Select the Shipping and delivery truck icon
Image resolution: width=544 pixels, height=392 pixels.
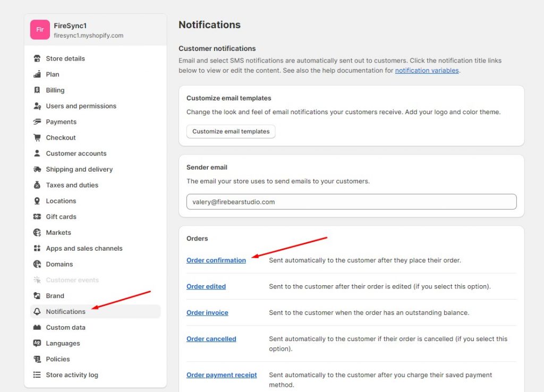click(37, 169)
